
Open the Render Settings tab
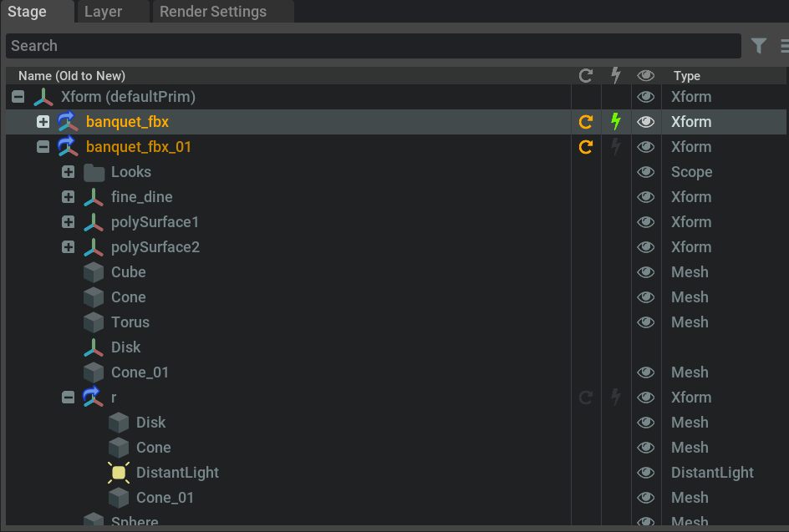[x=213, y=12]
